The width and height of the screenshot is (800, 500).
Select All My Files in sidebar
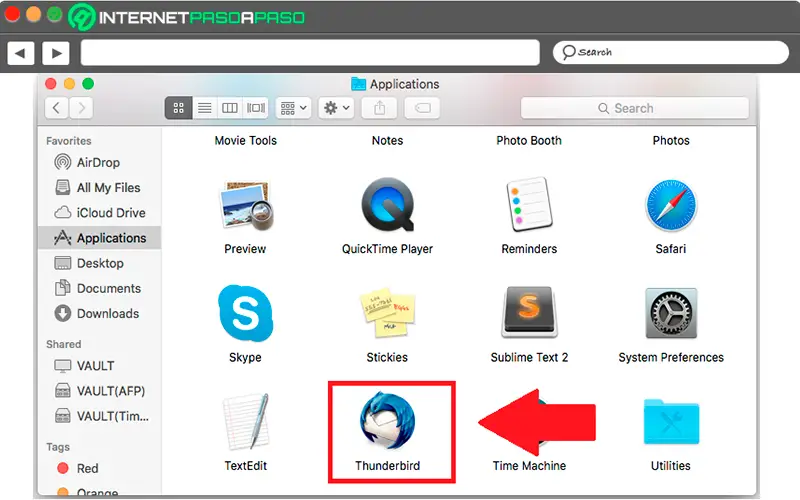[x=99, y=188]
